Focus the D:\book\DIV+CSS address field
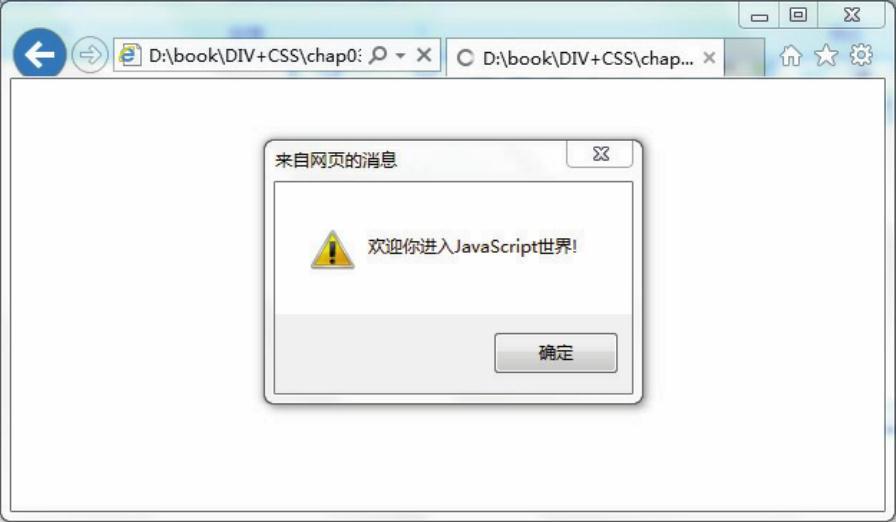896x522 pixels. [254, 55]
